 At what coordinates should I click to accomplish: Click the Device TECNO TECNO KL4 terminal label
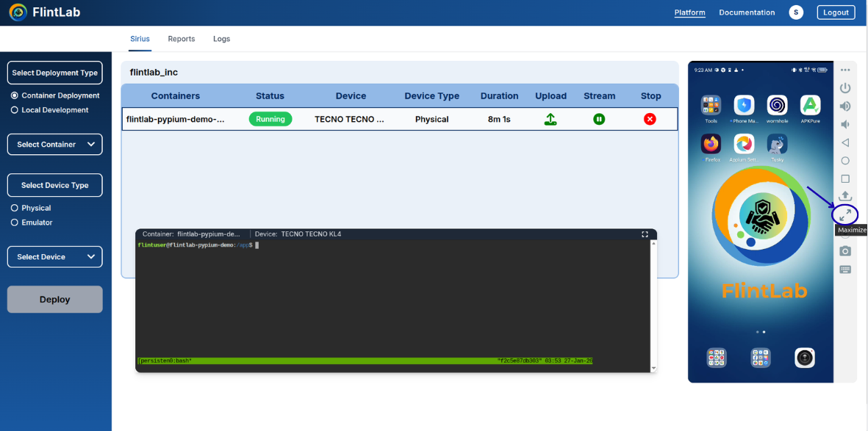[298, 234]
